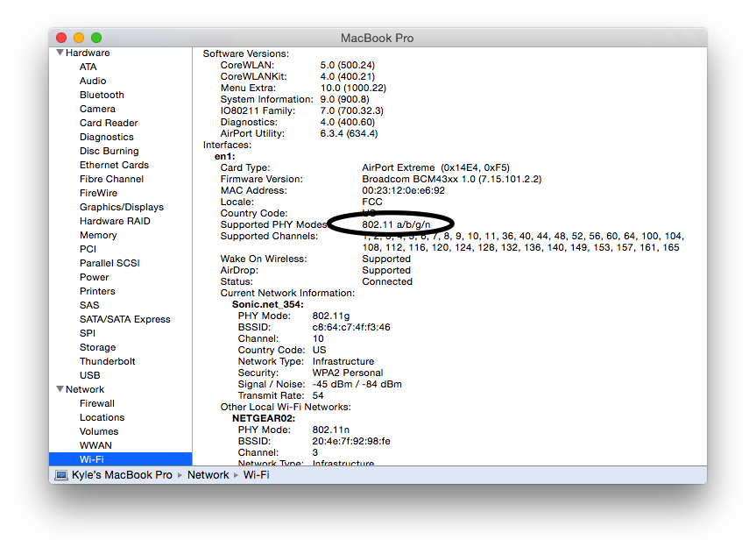Select Memory in the sidebar
This screenshot has width=756, height=554.
[x=98, y=235]
